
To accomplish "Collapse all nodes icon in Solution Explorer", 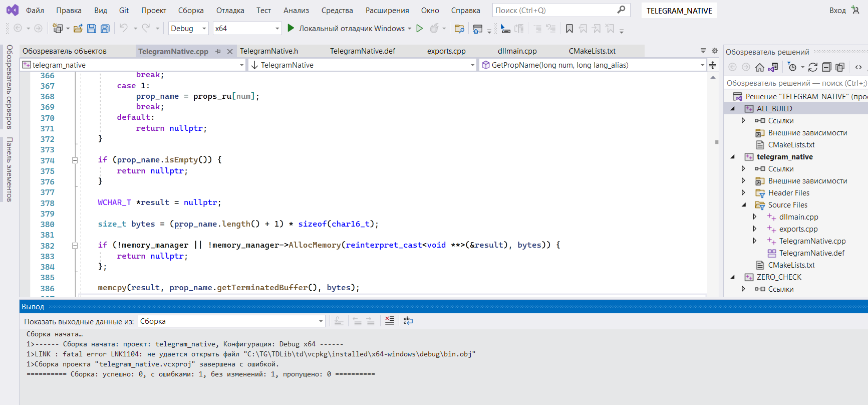I will point(826,67).
